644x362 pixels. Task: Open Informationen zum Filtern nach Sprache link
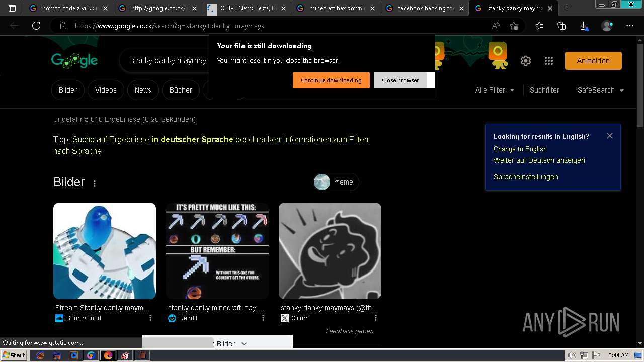pos(212,145)
